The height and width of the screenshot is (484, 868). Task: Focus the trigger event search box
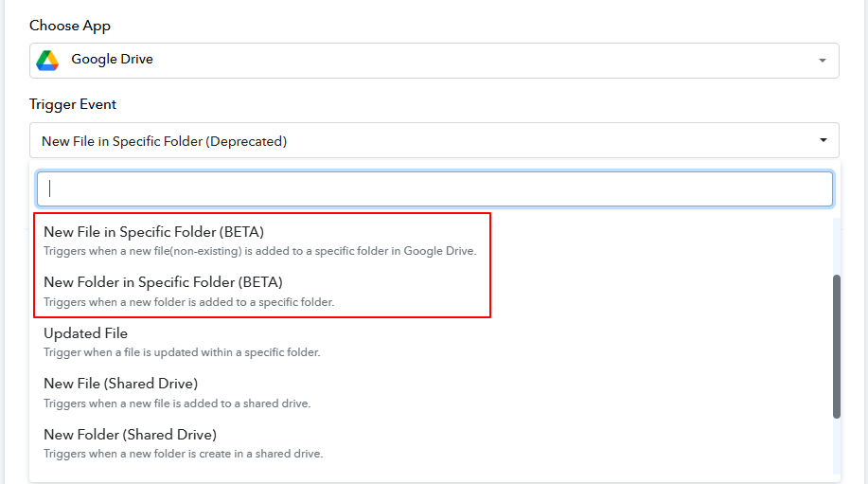pyautogui.click(x=434, y=188)
